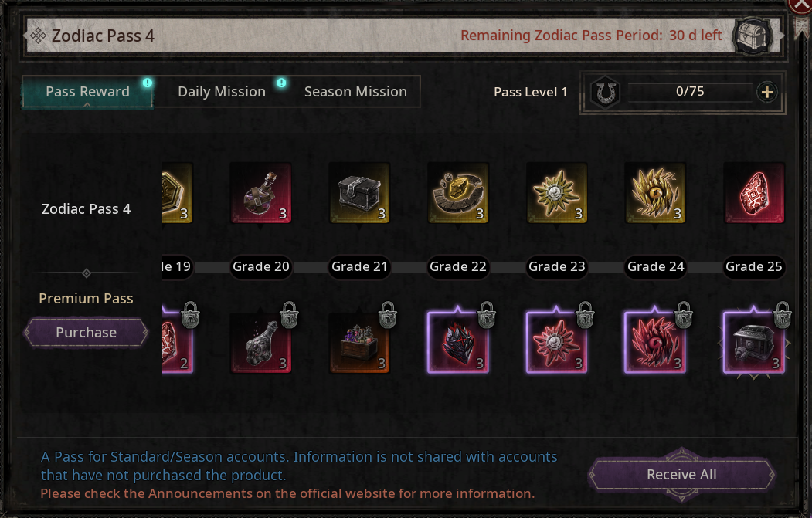Click the plus button beside 0/75

pyautogui.click(x=767, y=93)
